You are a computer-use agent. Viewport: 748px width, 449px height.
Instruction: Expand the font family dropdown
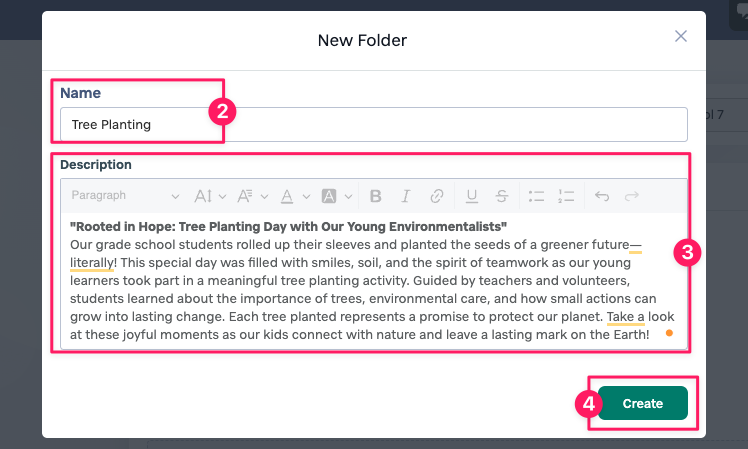[253, 196]
